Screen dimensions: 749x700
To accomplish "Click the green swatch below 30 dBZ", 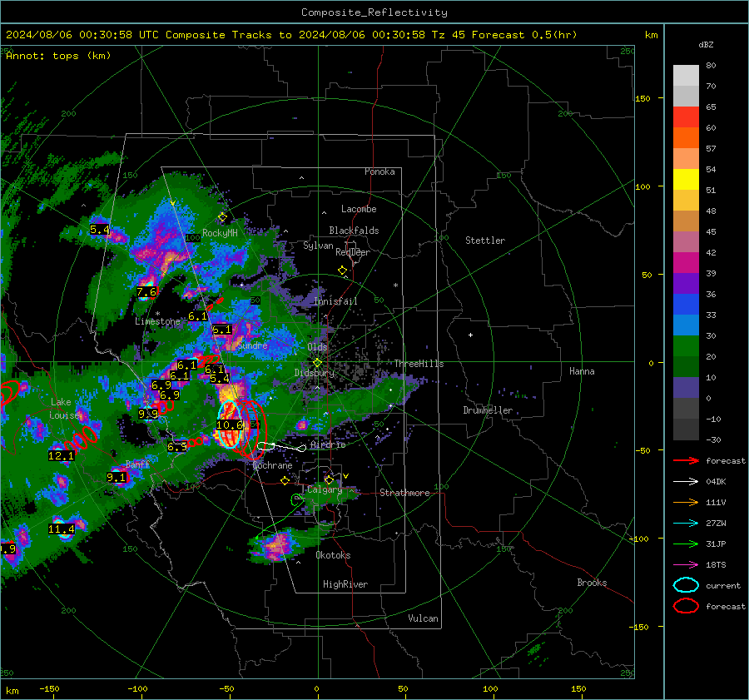I will point(686,346).
